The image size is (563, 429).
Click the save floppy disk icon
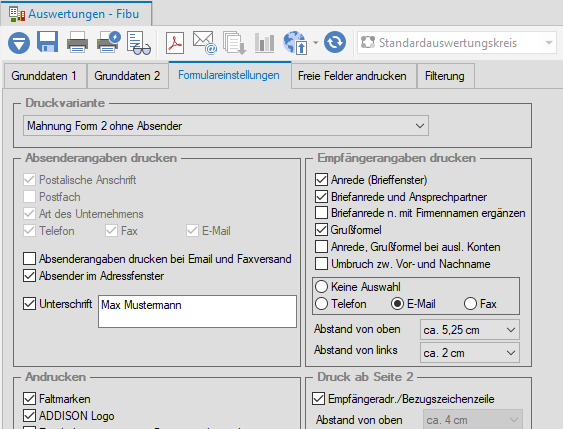(x=48, y=42)
